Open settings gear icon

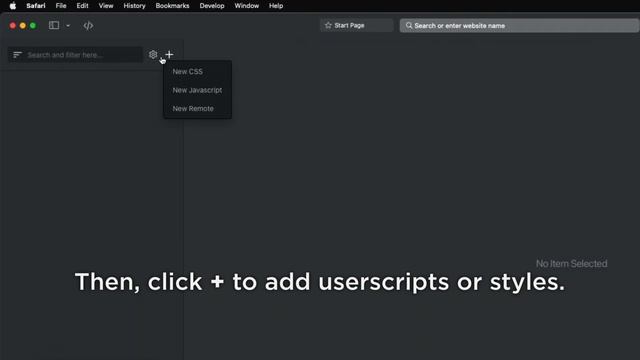tap(153, 54)
